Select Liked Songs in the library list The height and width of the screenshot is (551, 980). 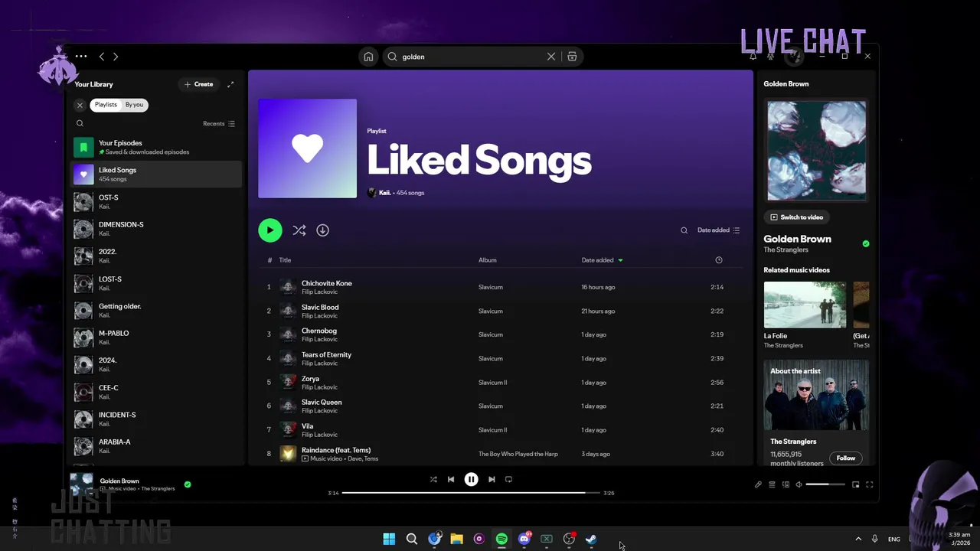pyautogui.click(x=156, y=174)
